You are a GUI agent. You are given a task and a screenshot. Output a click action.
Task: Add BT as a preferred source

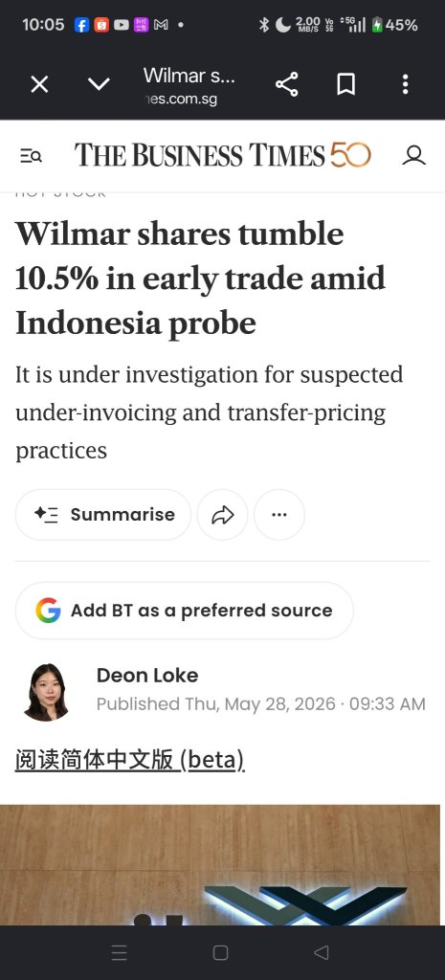click(185, 610)
